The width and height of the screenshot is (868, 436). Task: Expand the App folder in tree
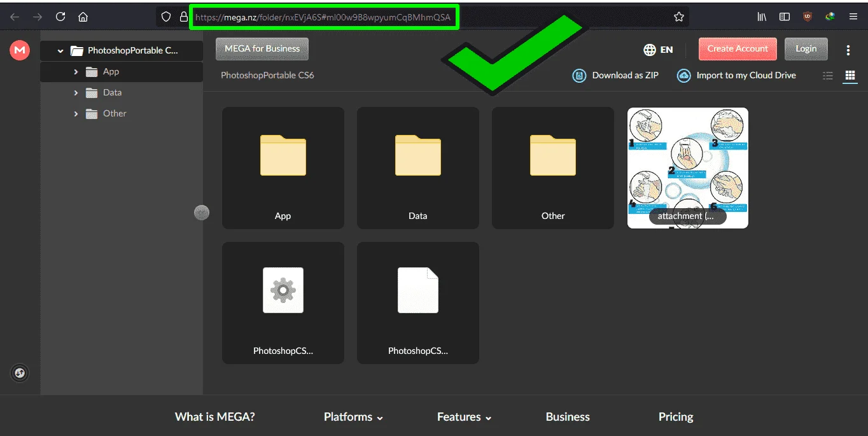pyautogui.click(x=76, y=72)
